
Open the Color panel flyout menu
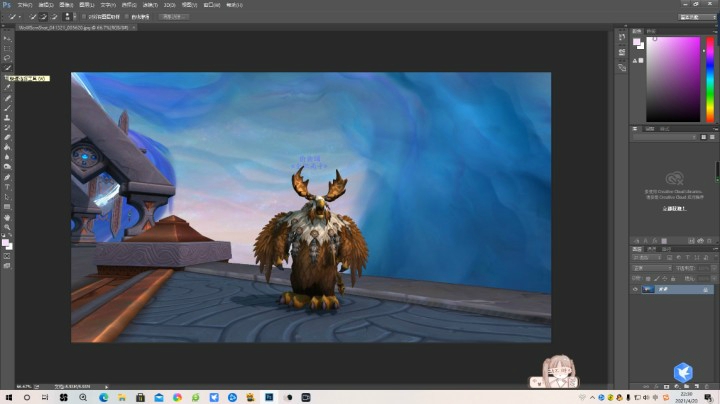click(x=715, y=31)
